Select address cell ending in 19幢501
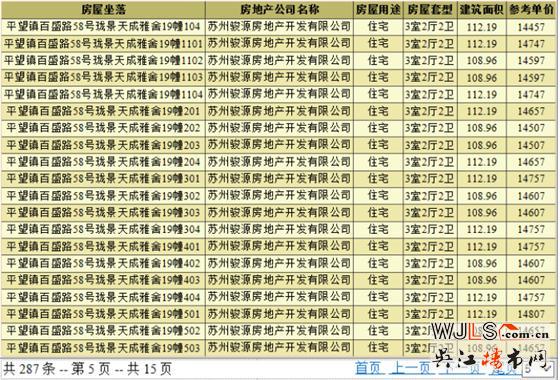This screenshot has width=560, height=380. (x=104, y=314)
